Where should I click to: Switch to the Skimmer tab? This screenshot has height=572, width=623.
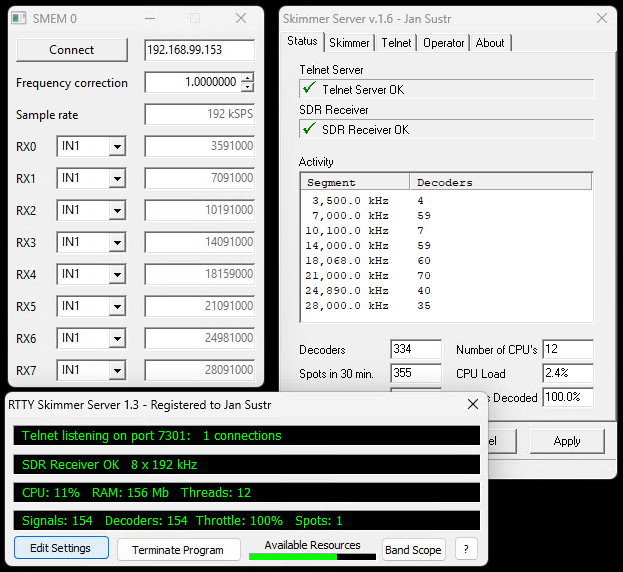pos(349,43)
